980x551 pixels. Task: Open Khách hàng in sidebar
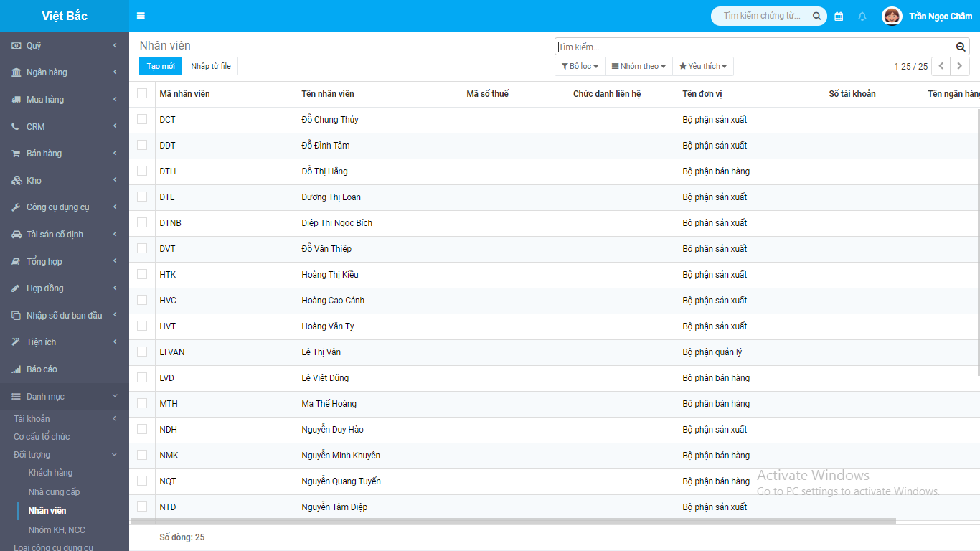pyautogui.click(x=50, y=473)
